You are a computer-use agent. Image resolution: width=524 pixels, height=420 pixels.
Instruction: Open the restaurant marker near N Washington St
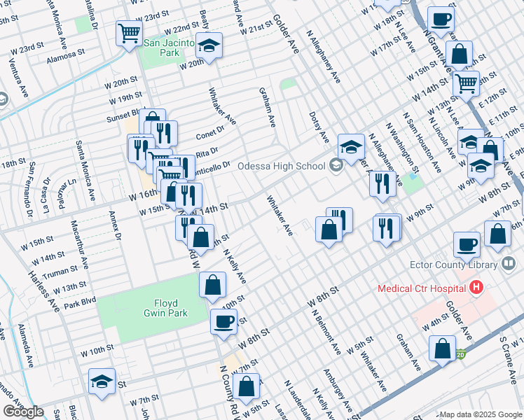click(382, 184)
